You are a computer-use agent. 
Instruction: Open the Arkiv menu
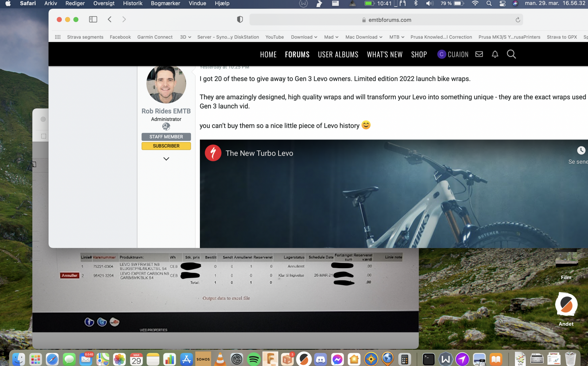tap(51, 3)
